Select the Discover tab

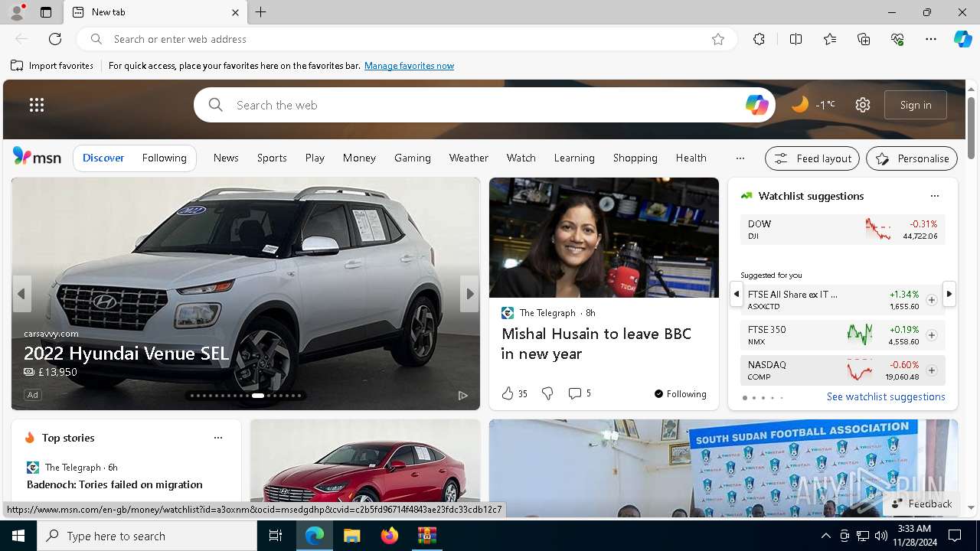point(103,158)
